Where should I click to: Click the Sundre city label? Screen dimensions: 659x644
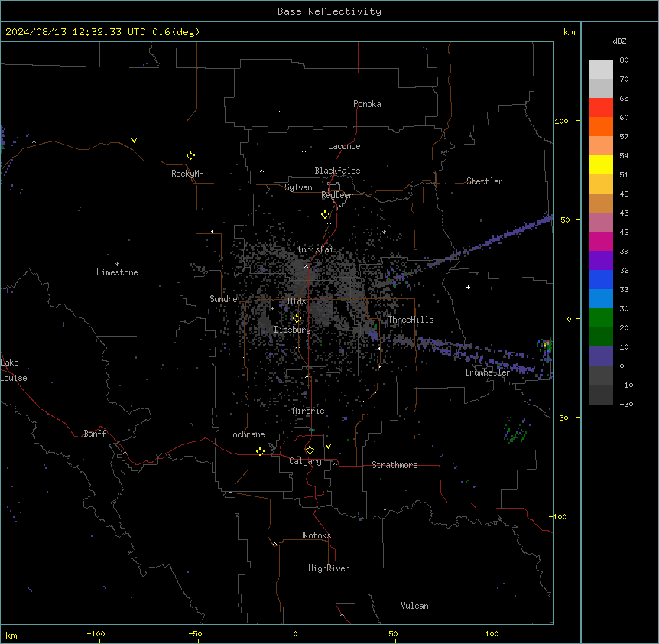point(223,299)
